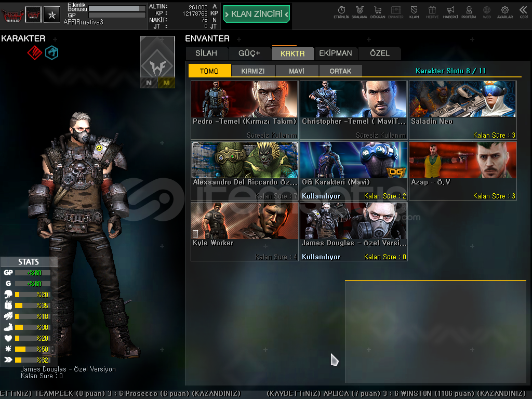Click the Etkinlik Bonusu progress bar

coord(117,8)
